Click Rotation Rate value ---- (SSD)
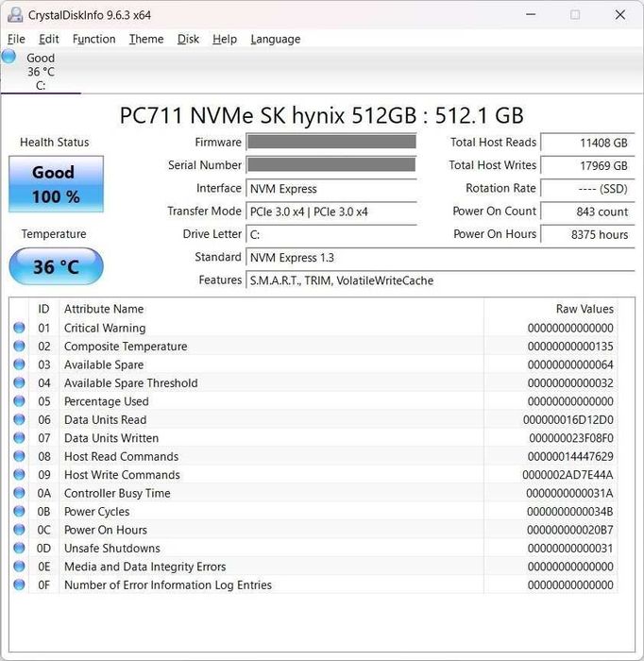 587,189
